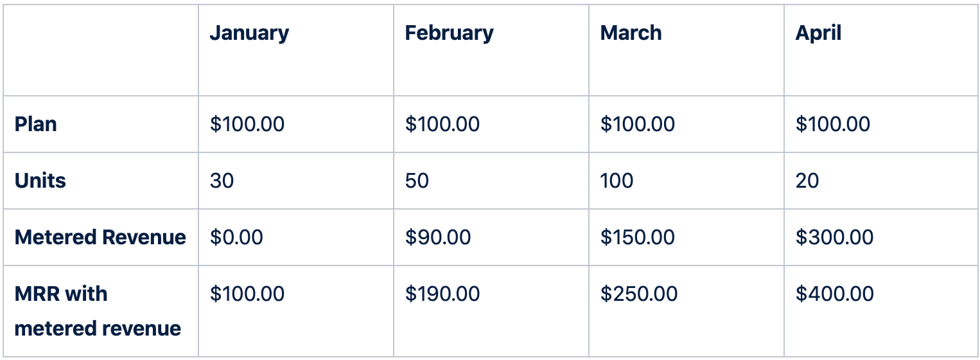Select the February column header
The width and height of the screenshot is (980, 360).
(449, 33)
